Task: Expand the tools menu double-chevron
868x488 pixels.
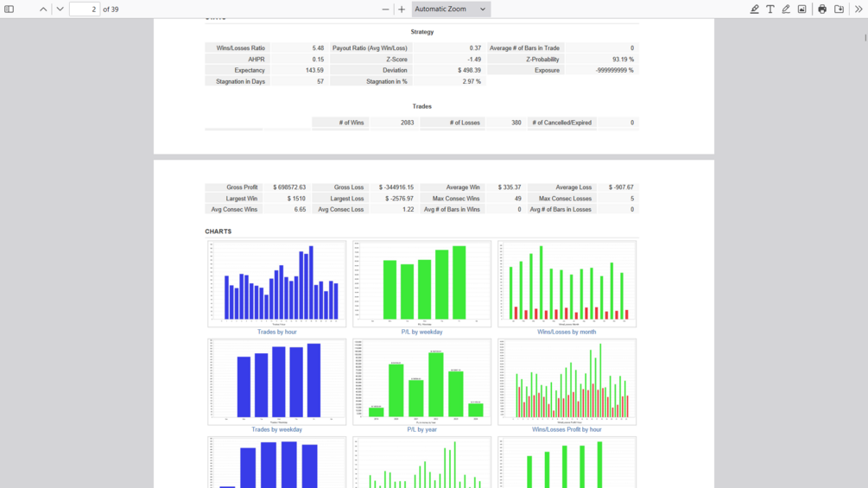Action: tap(858, 9)
